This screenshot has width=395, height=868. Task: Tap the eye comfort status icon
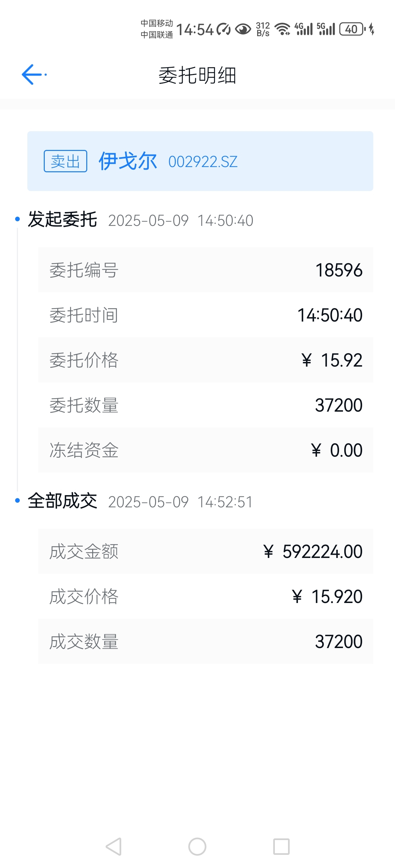(x=243, y=29)
